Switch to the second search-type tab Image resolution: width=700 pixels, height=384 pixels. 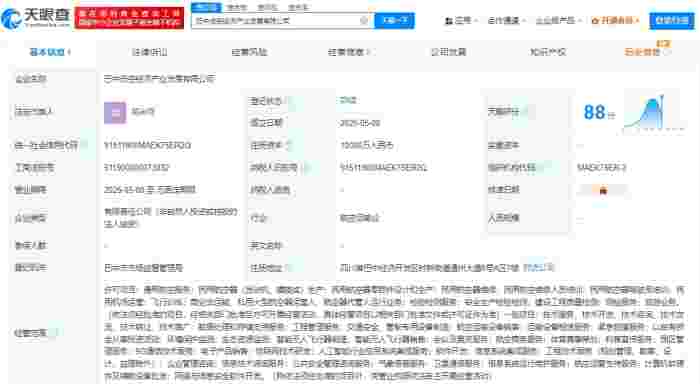pyautogui.click(x=237, y=7)
